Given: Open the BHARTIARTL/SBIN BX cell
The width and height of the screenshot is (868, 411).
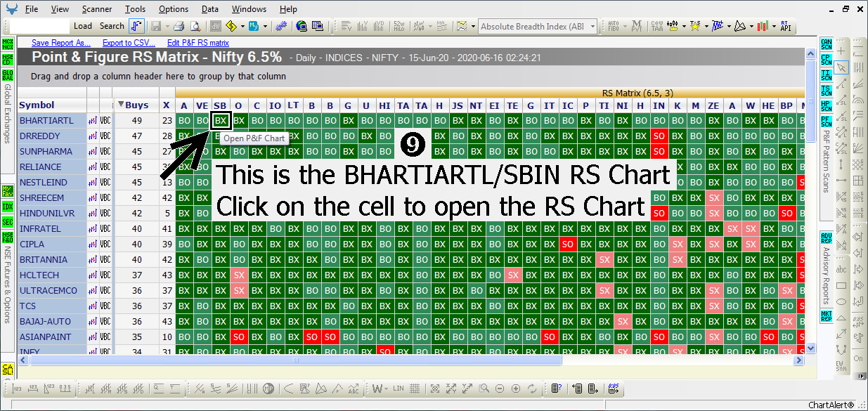Looking at the screenshot, I should click(221, 121).
